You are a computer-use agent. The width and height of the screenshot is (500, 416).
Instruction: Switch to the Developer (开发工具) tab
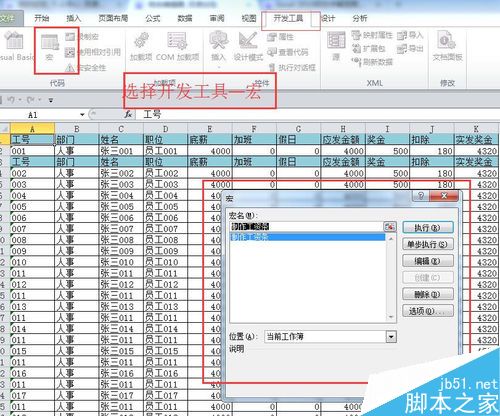pos(288,18)
